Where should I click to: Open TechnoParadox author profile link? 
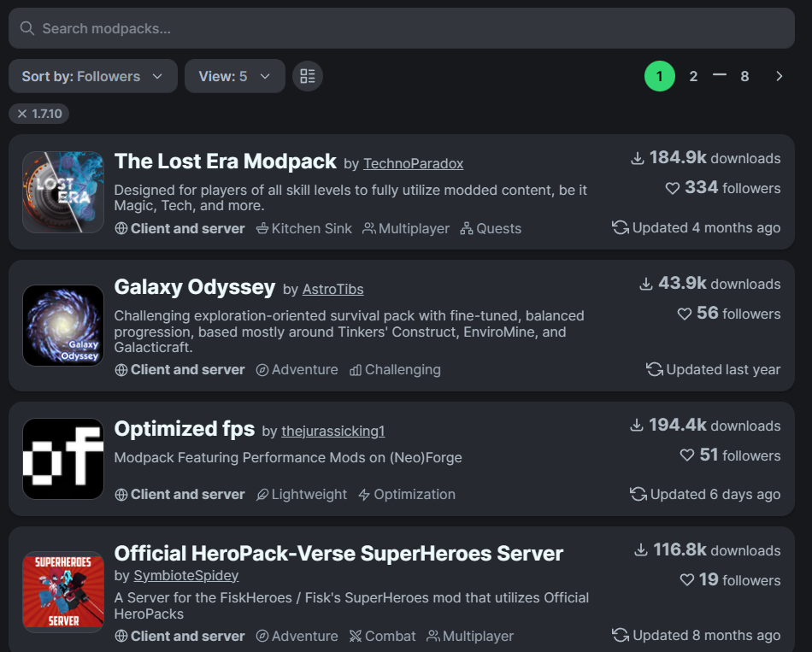pyautogui.click(x=413, y=164)
